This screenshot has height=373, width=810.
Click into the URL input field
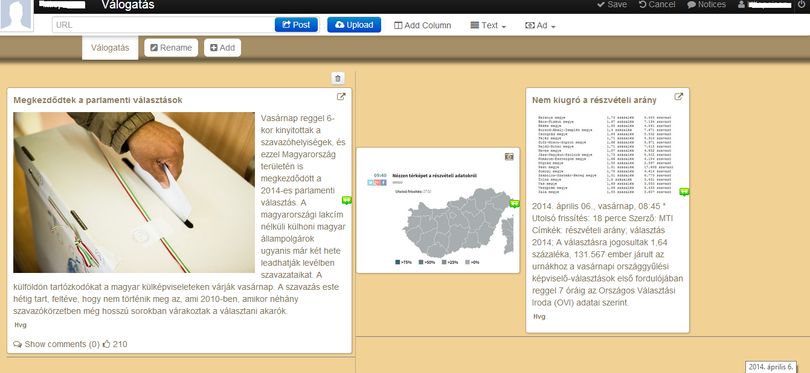coord(163,25)
